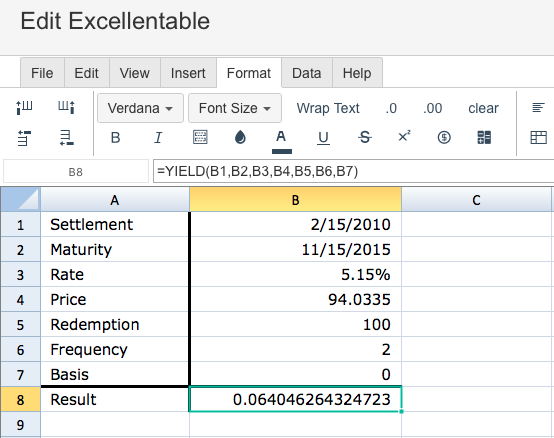The image size is (554, 438).
Task: Open the Verdana font dropdown
Action: coord(140,108)
